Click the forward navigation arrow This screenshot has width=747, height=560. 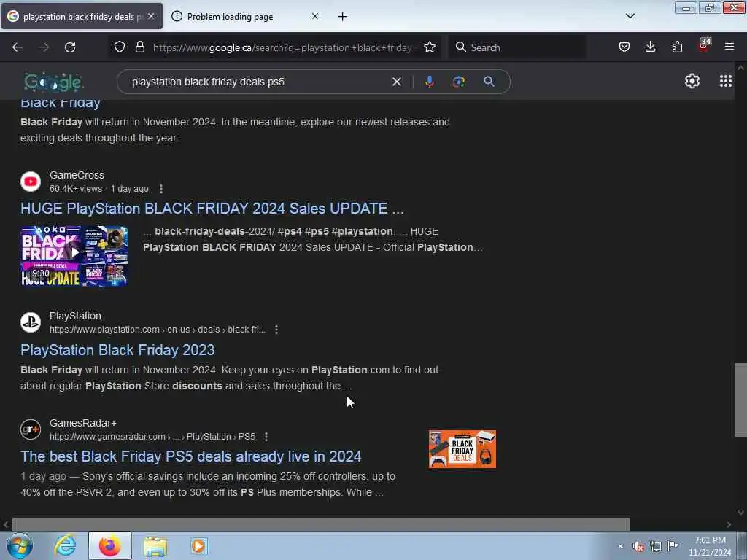pos(43,47)
